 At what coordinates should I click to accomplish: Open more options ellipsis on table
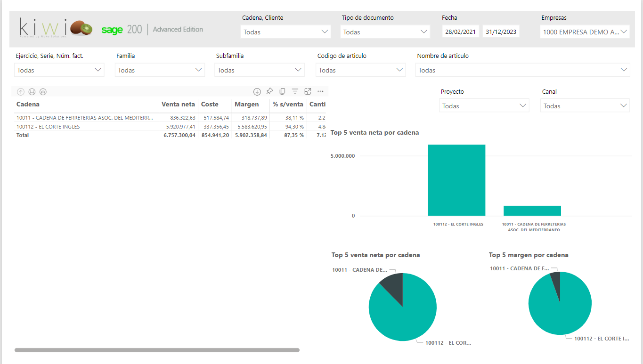tap(320, 91)
